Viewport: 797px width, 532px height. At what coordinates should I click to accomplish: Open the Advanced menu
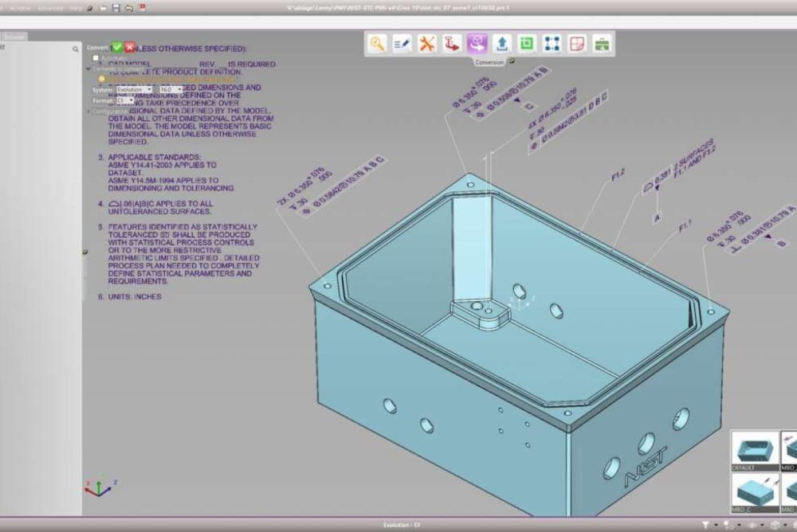pyautogui.click(x=49, y=8)
